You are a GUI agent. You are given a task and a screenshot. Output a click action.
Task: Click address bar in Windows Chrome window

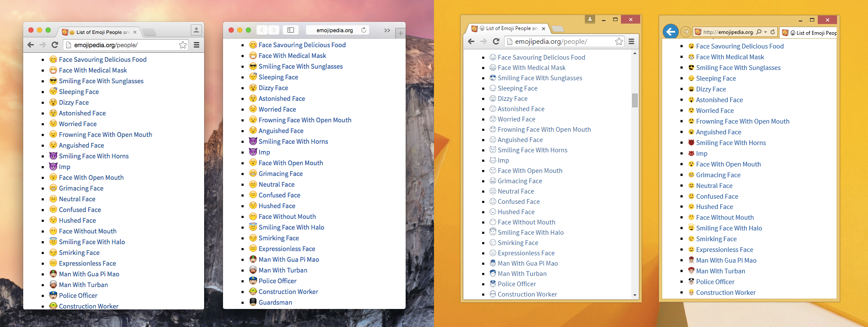(564, 41)
